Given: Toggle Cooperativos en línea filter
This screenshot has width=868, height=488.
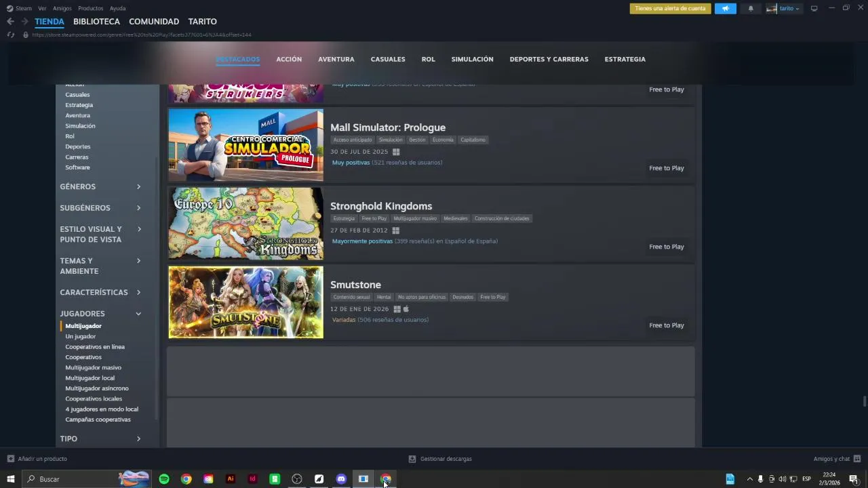Looking at the screenshot, I should click(x=95, y=347).
